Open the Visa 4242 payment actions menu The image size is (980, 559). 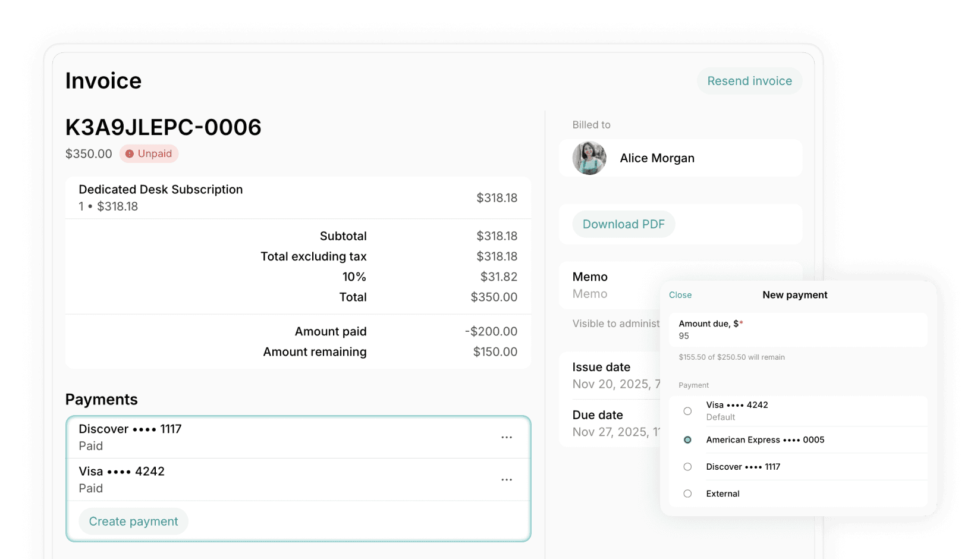click(x=507, y=479)
